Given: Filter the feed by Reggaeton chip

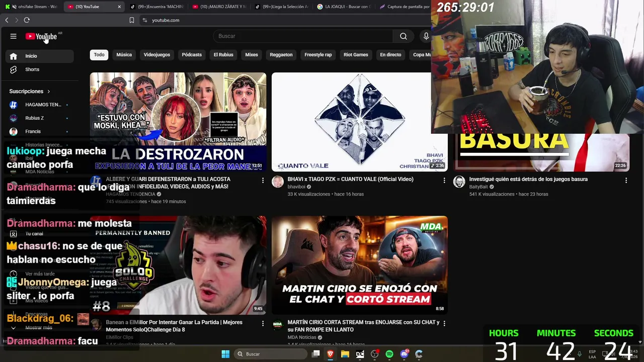Looking at the screenshot, I should (x=281, y=55).
